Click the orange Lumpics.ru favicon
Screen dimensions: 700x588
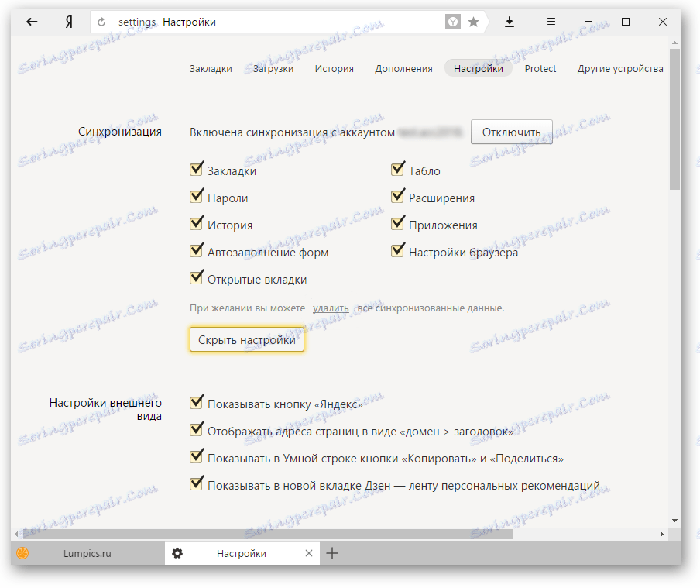(22, 553)
